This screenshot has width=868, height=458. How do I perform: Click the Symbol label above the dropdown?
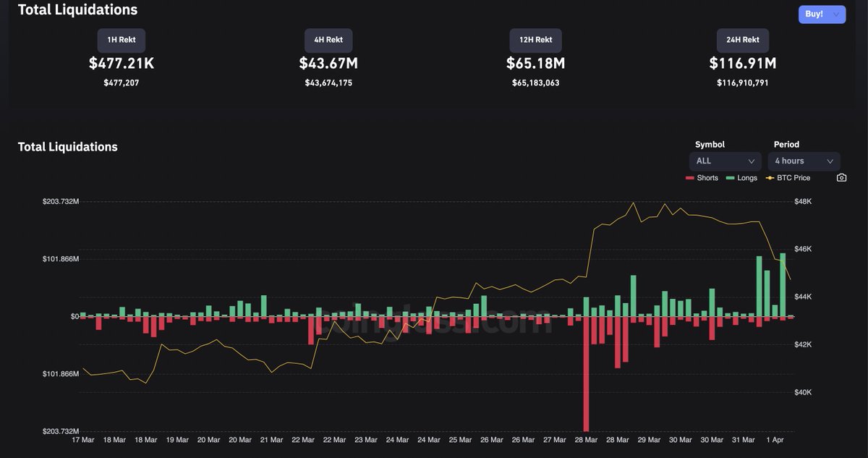tap(710, 145)
